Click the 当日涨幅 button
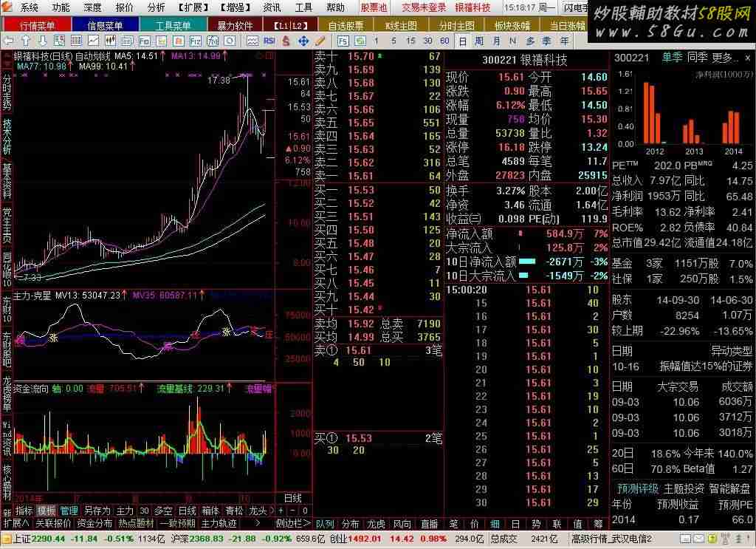 (x=568, y=25)
